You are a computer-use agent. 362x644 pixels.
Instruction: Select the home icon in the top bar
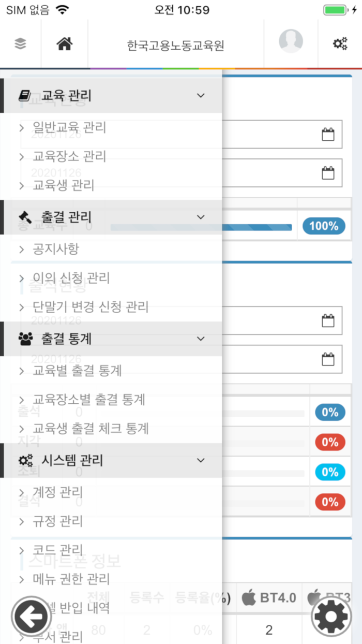(x=64, y=42)
